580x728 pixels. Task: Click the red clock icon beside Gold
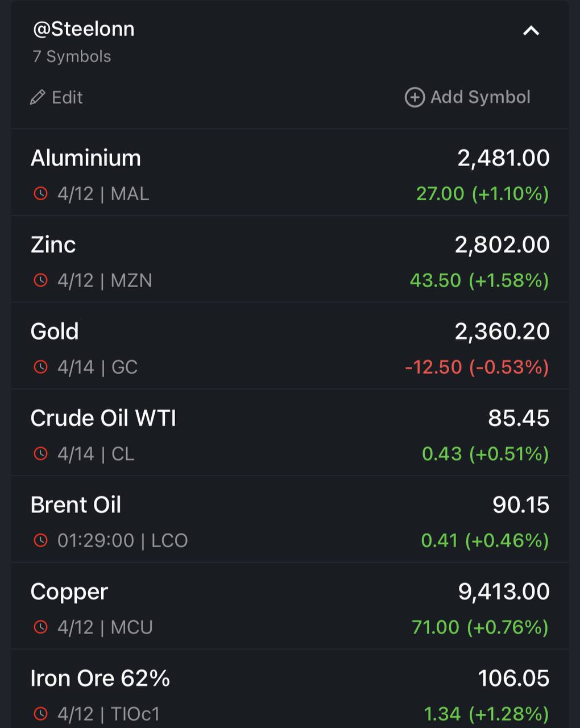point(40,367)
